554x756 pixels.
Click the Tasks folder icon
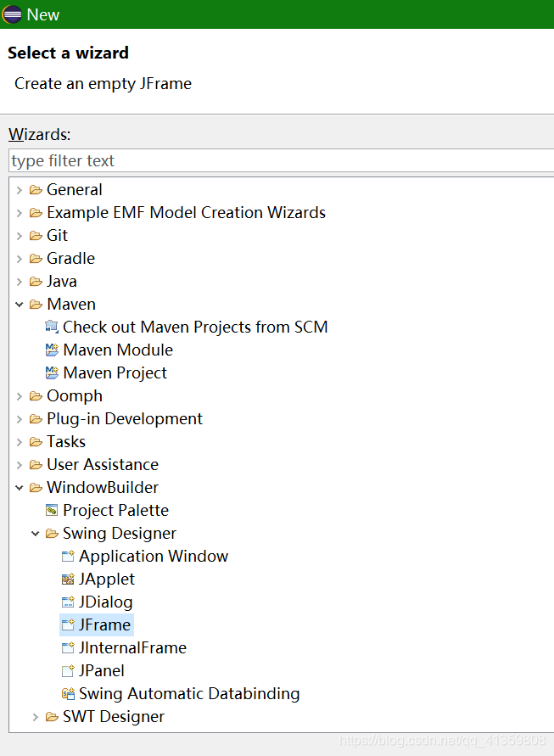(36, 442)
